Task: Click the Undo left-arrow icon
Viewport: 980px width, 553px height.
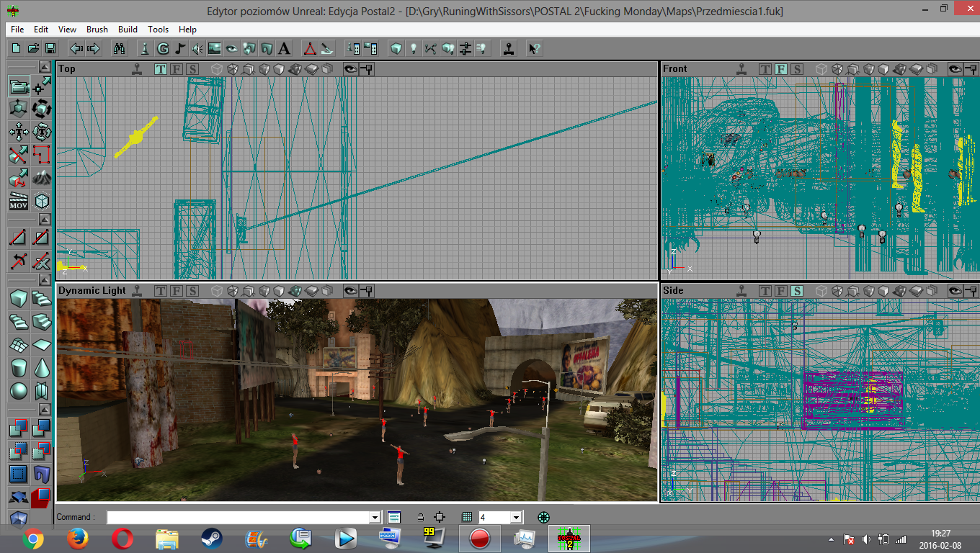Action: (76, 48)
